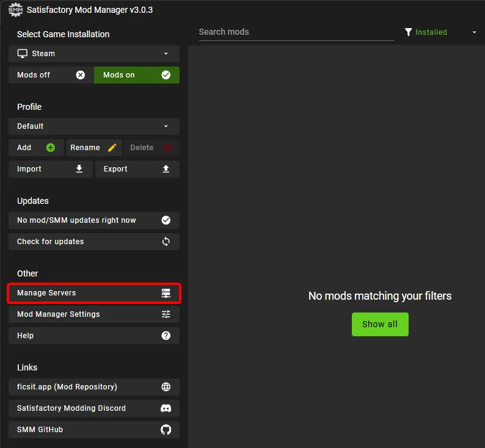This screenshot has width=485, height=448.
Task: Click the red trash icon on Delete
Action: click(x=167, y=147)
